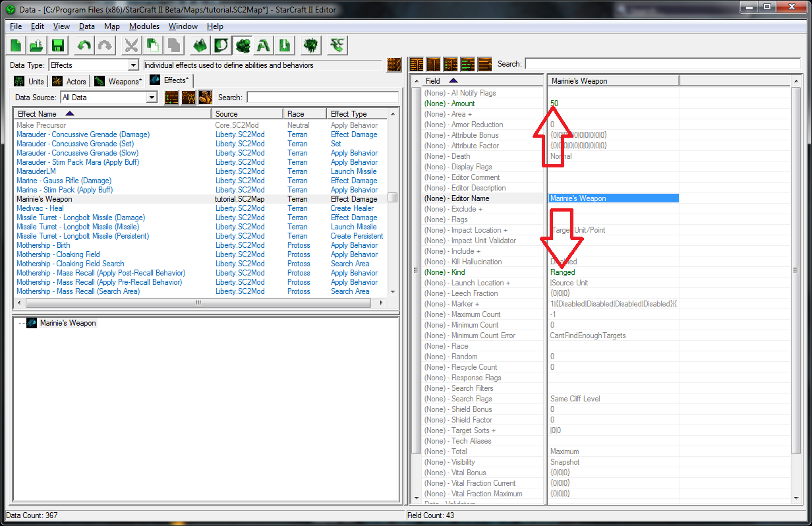
Task: Click the Kind value Ranged
Action: click(563, 272)
